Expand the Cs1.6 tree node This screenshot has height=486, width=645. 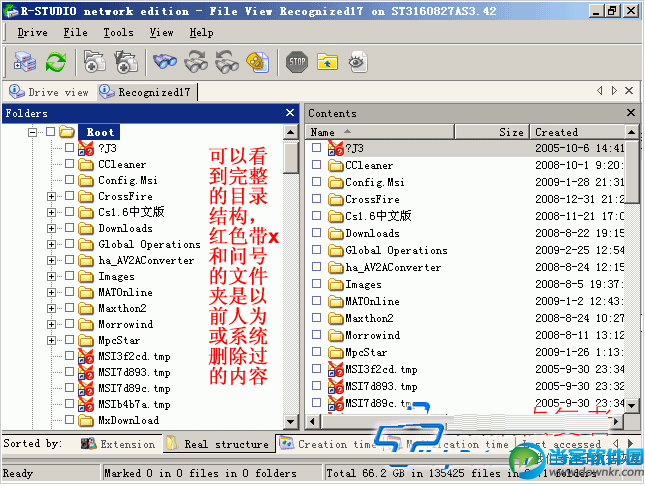coord(51,212)
